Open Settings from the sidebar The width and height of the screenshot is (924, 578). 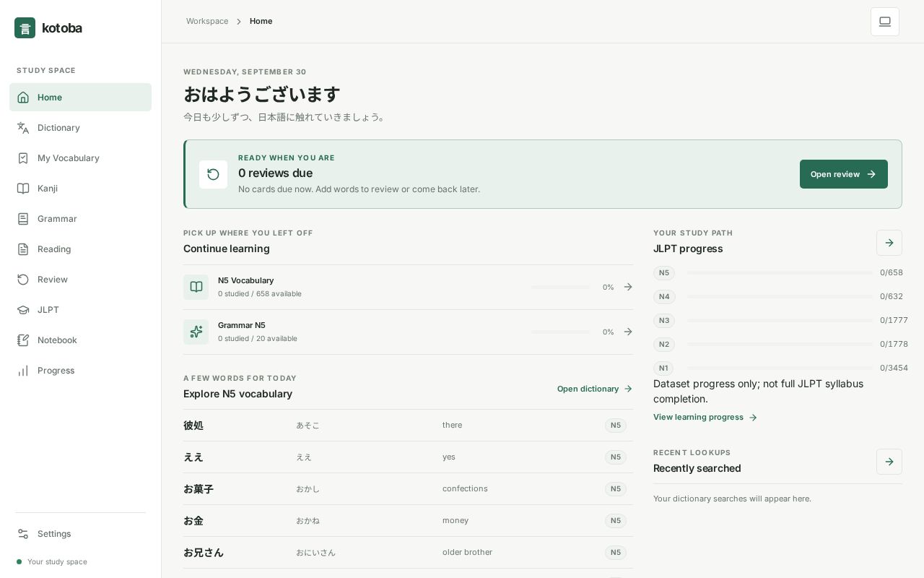pos(80,534)
